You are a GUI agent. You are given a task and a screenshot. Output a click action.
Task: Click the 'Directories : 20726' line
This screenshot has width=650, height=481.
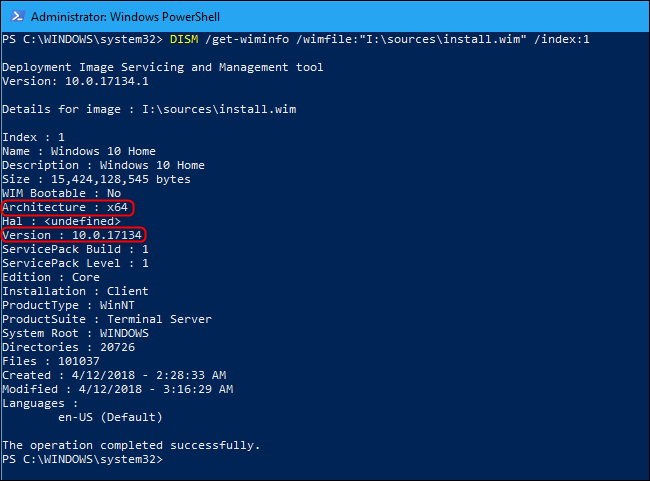68,347
